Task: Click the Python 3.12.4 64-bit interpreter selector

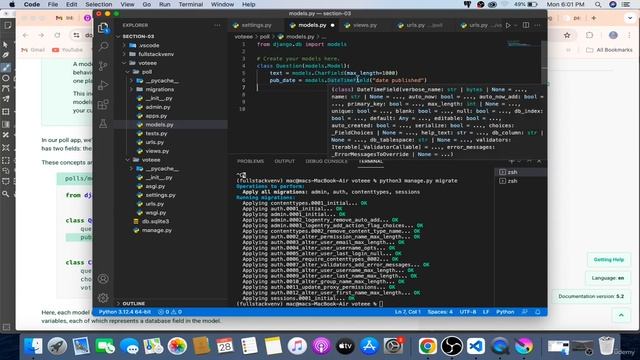Action: click(x=124, y=312)
